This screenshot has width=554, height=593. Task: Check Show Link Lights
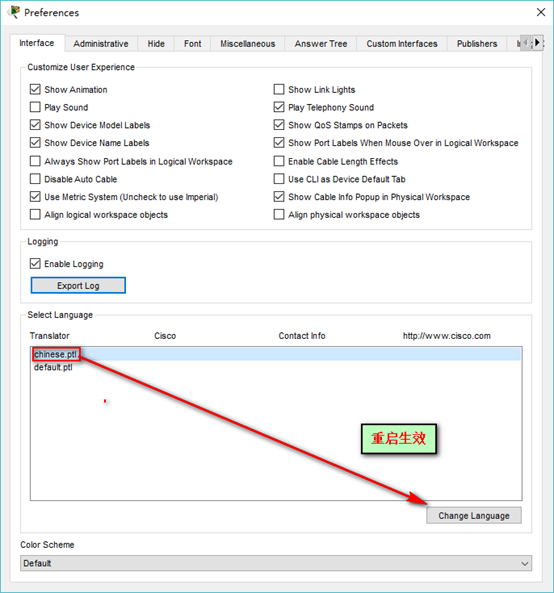pyautogui.click(x=279, y=90)
